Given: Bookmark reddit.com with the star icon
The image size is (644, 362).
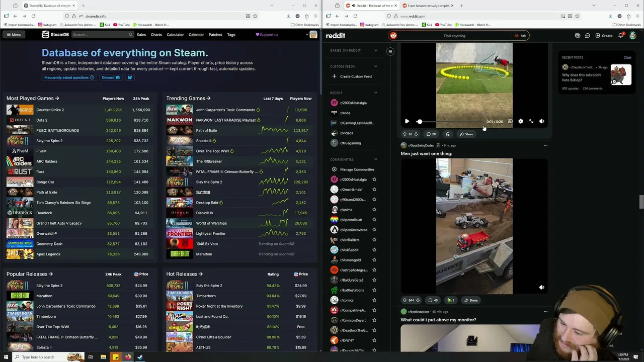Looking at the screenshot, I should tap(577, 16).
